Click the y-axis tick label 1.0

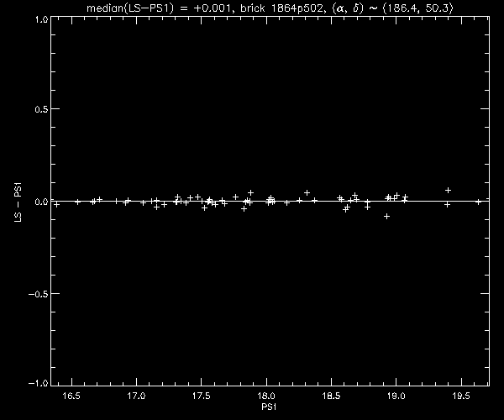tap(41, 20)
